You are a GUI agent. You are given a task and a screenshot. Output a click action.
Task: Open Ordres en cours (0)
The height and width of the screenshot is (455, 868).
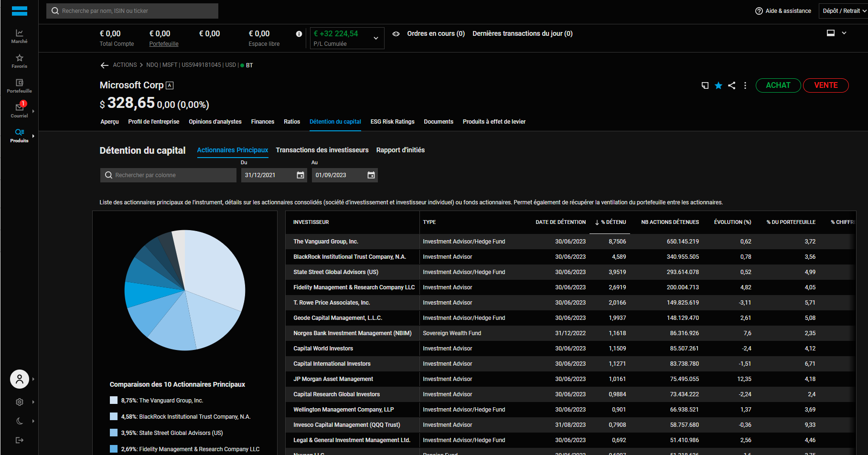coord(436,33)
